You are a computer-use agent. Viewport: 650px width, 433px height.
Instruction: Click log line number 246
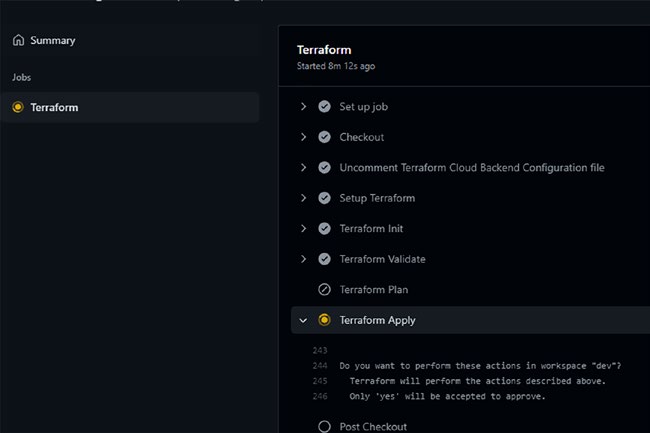pyautogui.click(x=320, y=397)
